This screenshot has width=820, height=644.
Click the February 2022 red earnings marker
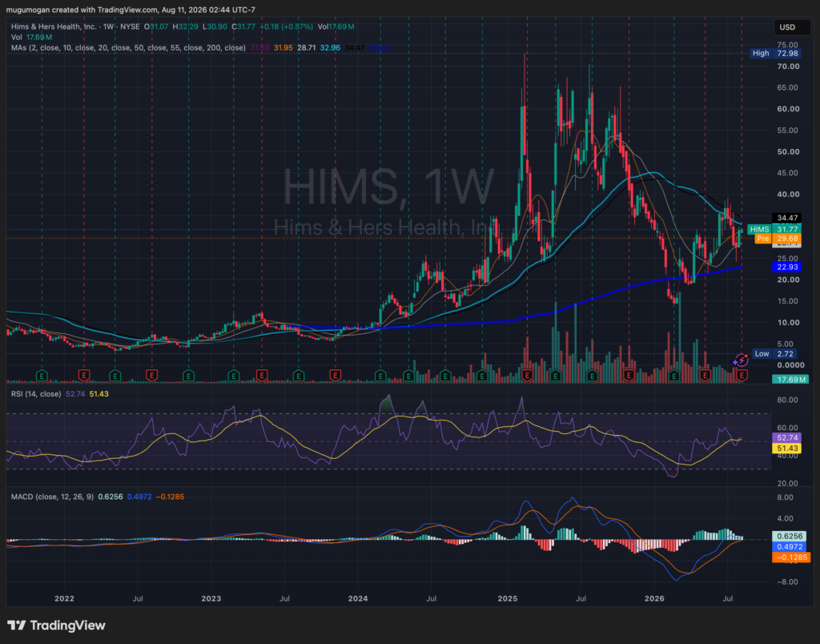point(83,375)
